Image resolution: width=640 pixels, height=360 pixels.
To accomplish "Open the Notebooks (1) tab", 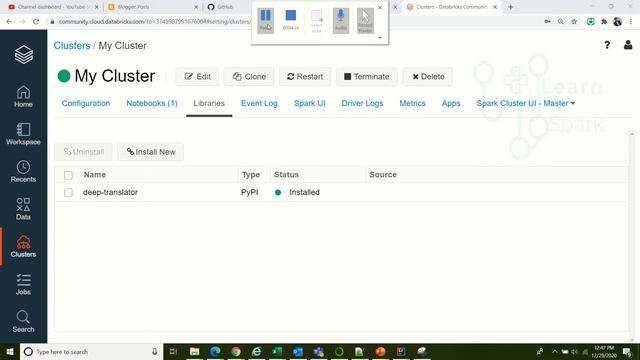I will 152,103.
